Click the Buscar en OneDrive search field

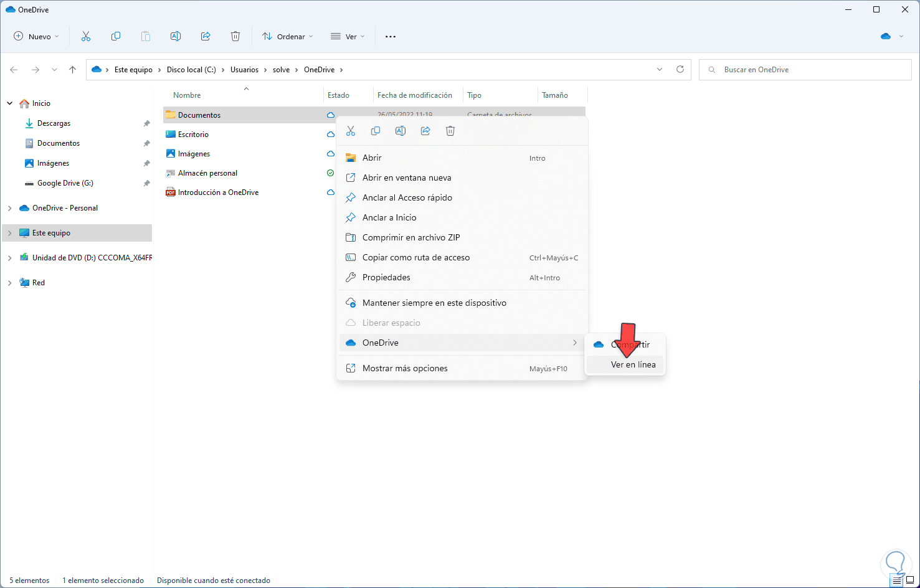[x=805, y=70]
